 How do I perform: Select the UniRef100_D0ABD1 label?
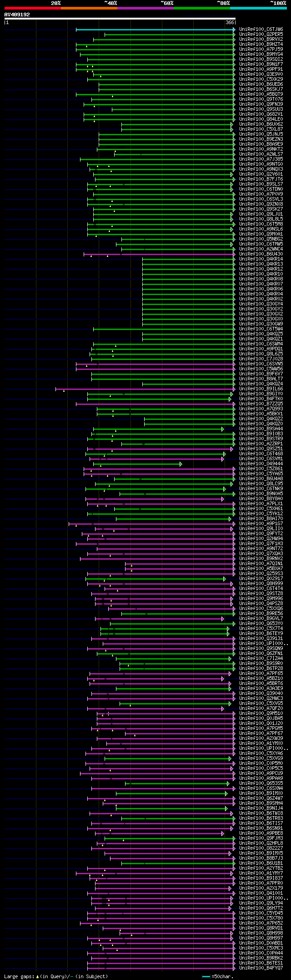click(x=261, y=943)
